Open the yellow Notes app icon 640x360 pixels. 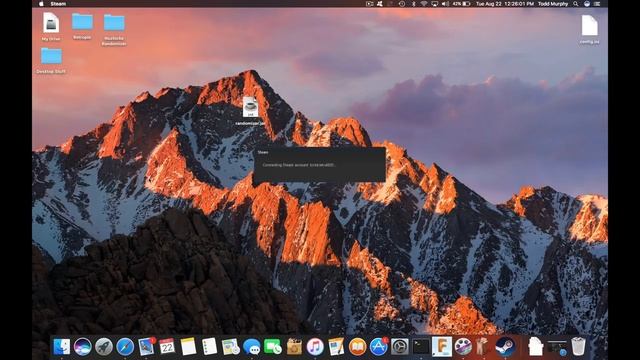click(188, 347)
